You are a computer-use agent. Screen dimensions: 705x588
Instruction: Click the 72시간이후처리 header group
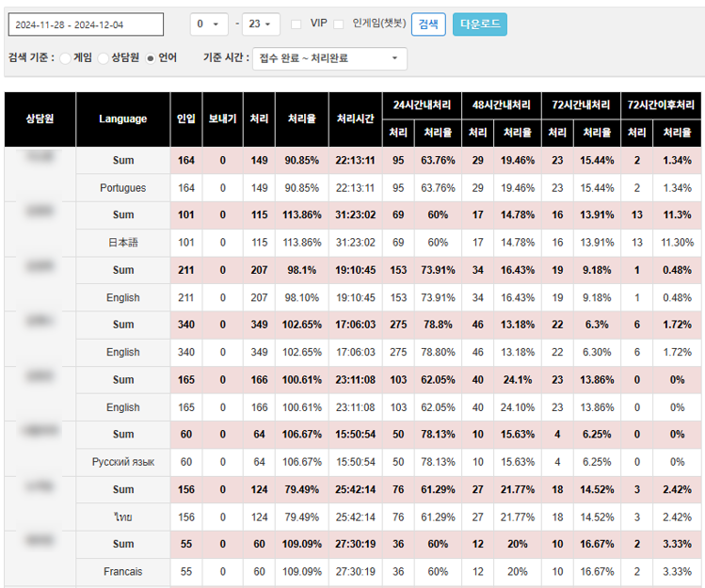tap(661, 104)
